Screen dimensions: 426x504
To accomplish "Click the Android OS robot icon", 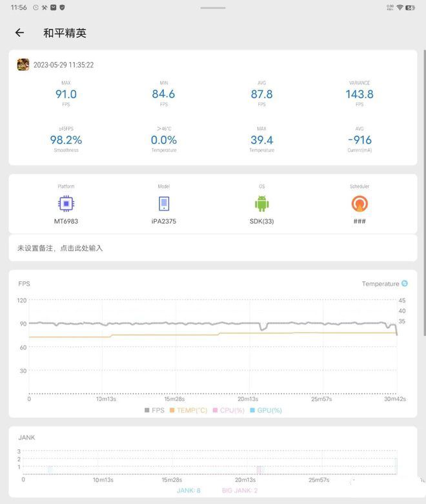I will (261, 204).
